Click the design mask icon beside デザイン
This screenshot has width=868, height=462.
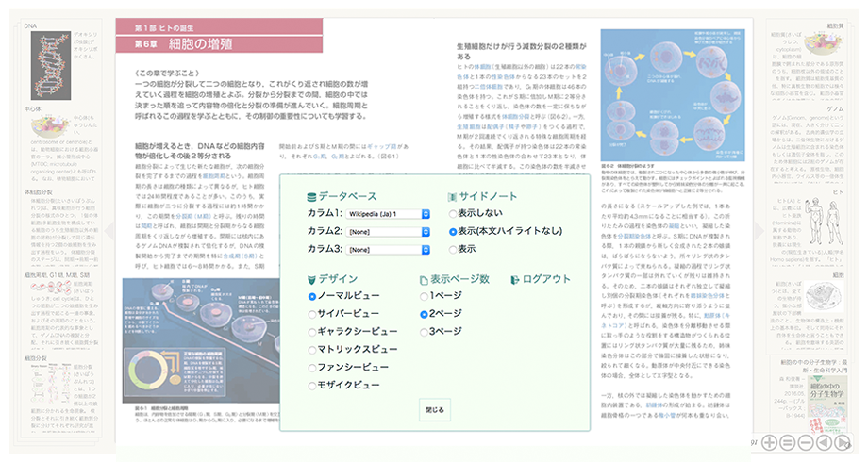(x=311, y=279)
